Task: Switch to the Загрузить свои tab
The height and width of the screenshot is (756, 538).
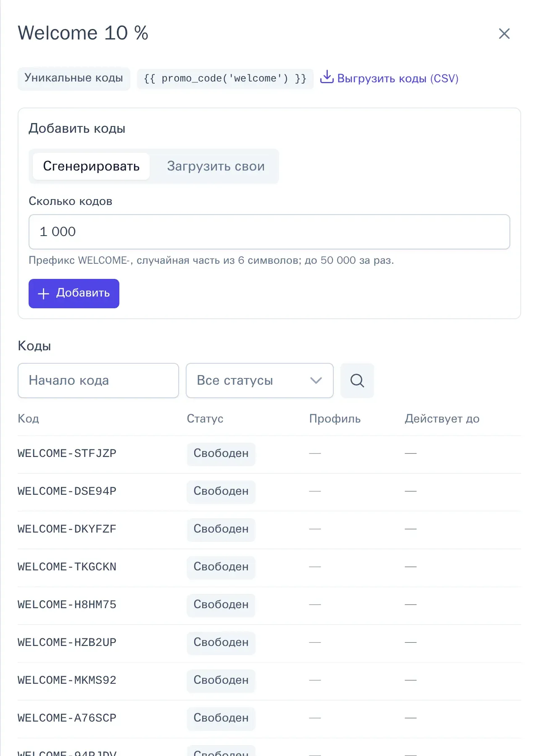Action: point(216,166)
